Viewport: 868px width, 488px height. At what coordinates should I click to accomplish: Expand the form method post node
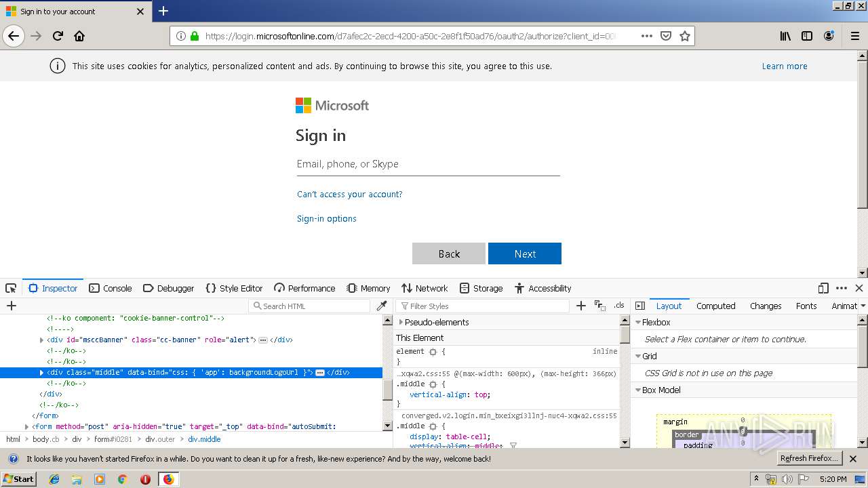(x=27, y=427)
